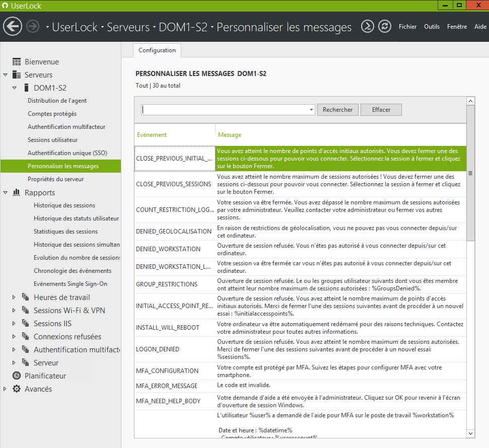Open Historique des statuts utilisateur

(77, 218)
